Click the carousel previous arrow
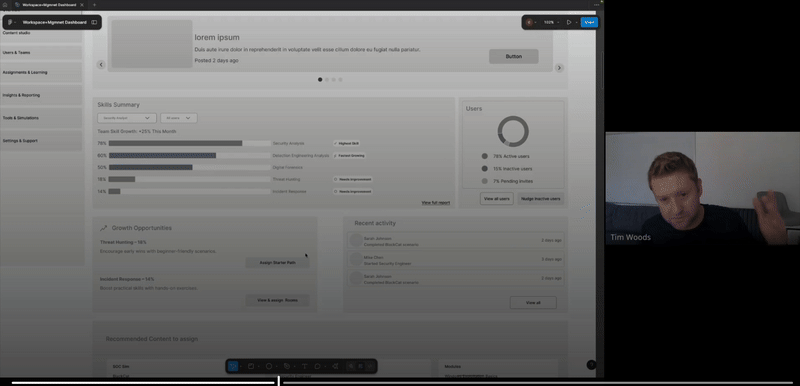The width and height of the screenshot is (800, 386). point(101,65)
